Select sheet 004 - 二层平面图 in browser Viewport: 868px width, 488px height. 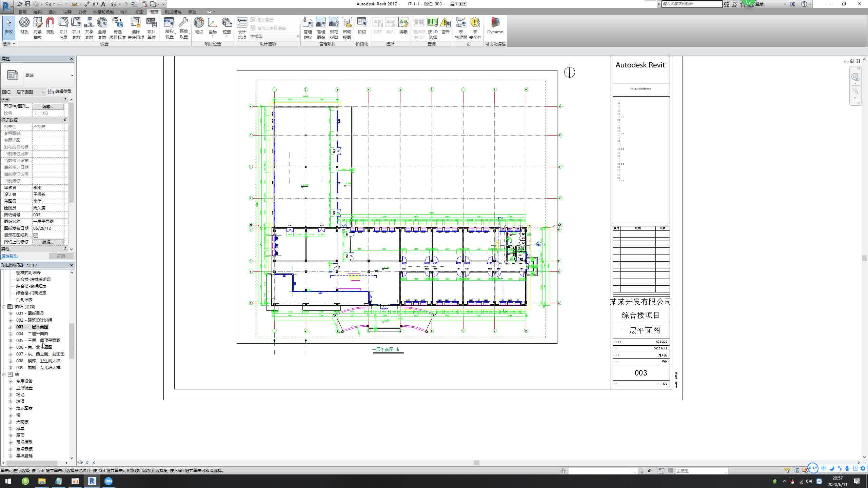pyautogui.click(x=32, y=333)
